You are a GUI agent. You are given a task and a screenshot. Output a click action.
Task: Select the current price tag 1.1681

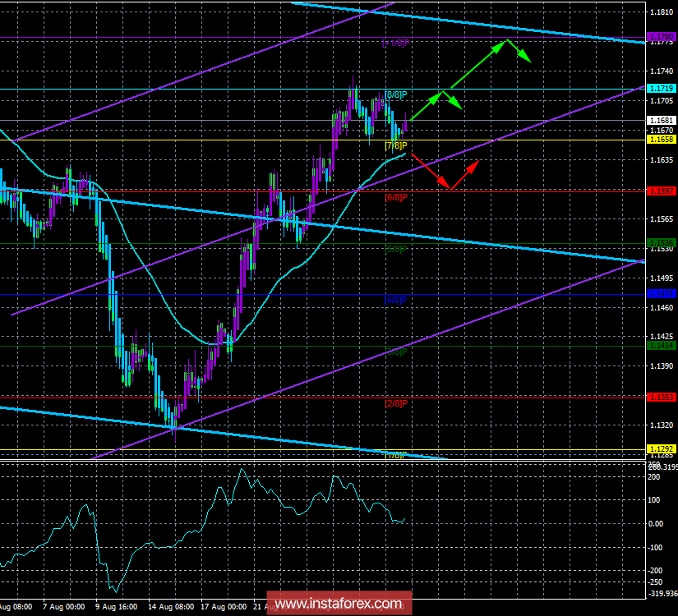661,120
